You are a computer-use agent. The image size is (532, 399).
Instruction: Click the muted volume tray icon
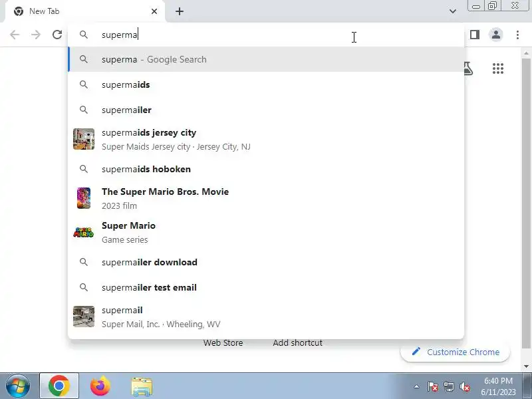click(465, 386)
